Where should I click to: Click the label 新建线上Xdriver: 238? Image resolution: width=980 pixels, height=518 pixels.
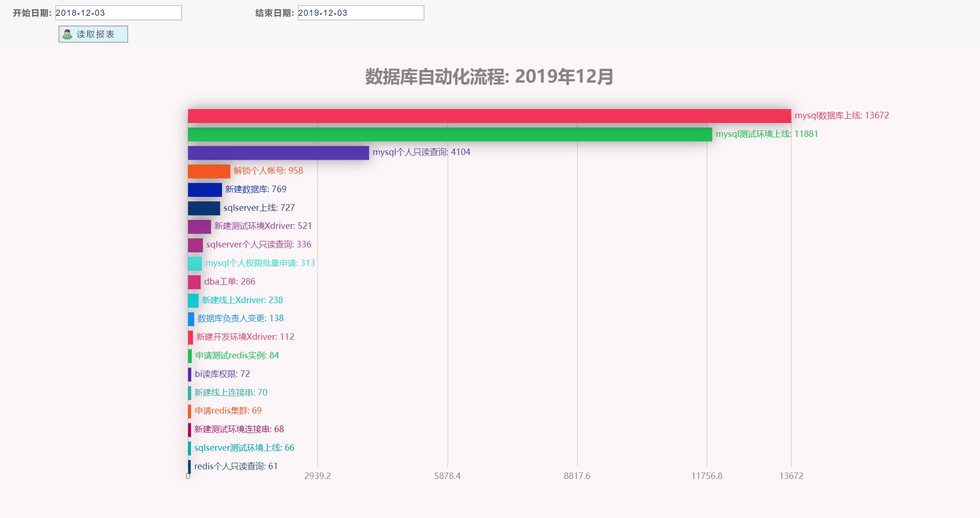(x=242, y=300)
